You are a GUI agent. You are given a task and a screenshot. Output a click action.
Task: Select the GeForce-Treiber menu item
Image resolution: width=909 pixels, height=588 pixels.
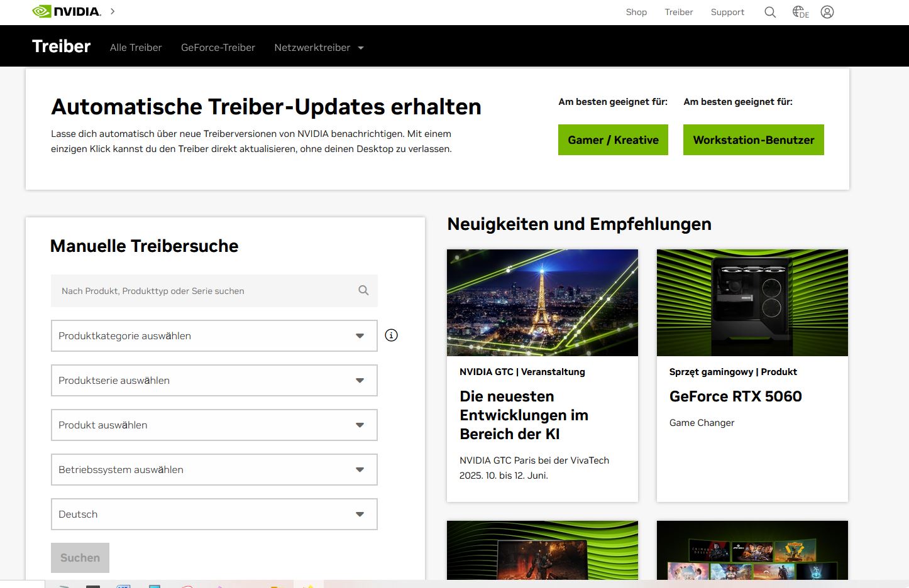click(218, 48)
